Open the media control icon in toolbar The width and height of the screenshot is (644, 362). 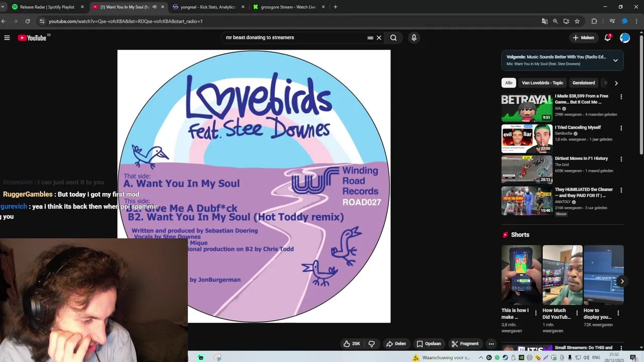coord(612,21)
